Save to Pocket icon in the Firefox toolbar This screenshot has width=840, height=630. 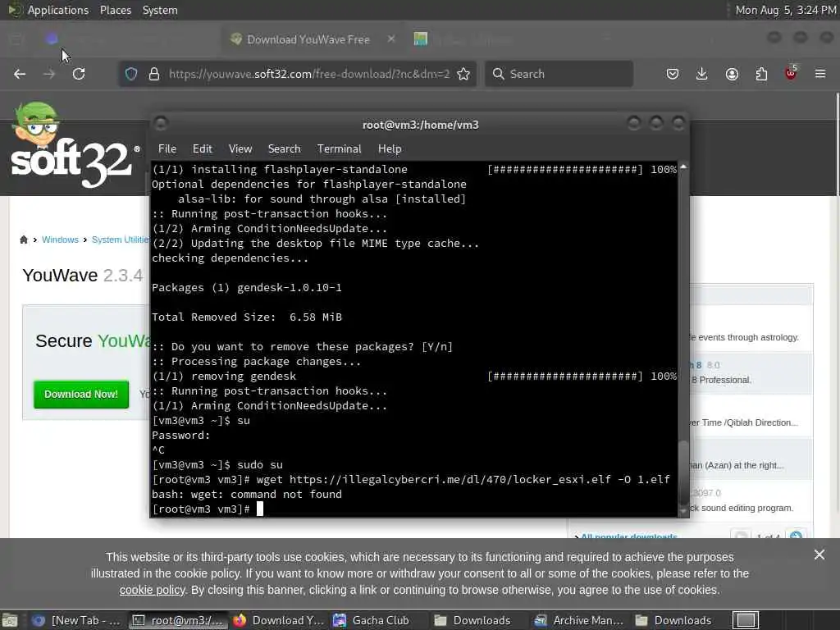tap(673, 74)
